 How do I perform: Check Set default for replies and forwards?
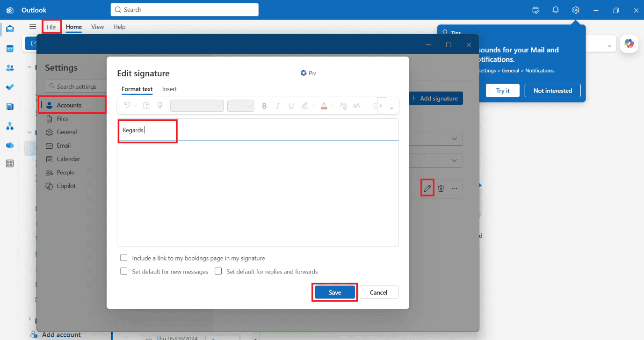pyautogui.click(x=218, y=271)
